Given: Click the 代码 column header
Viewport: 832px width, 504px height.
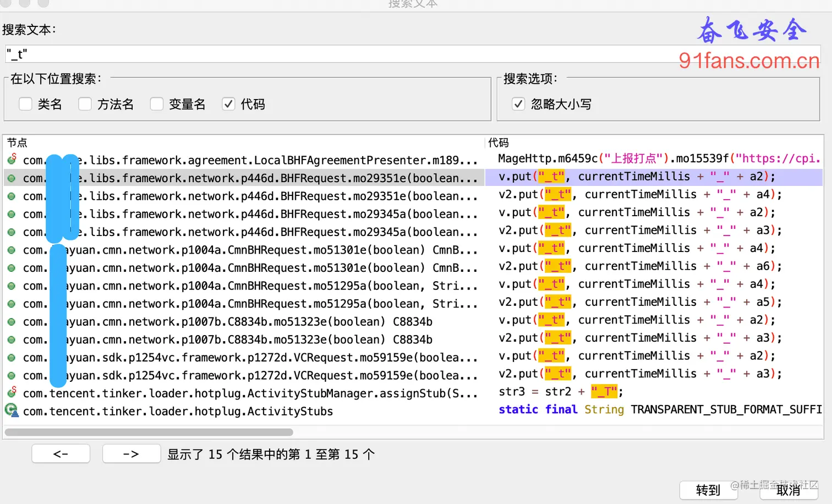Looking at the screenshot, I should coord(499,143).
